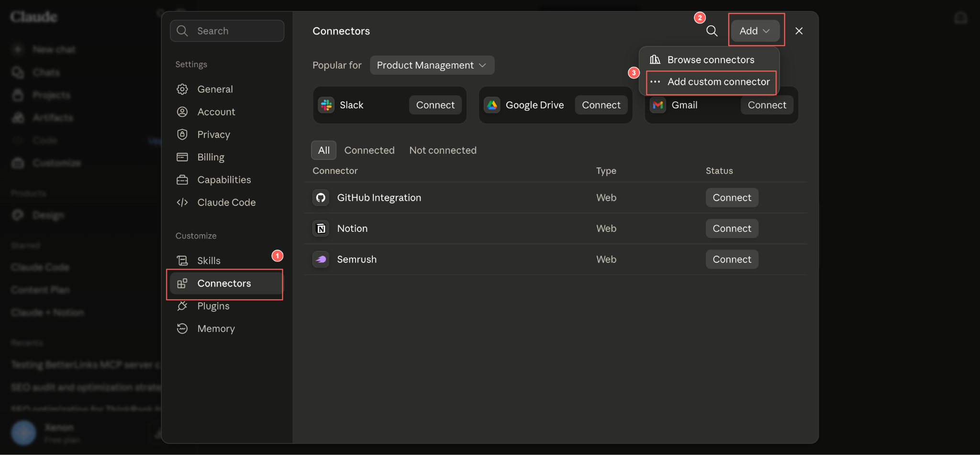The height and width of the screenshot is (455, 980).
Task: Click the Billing card icon
Action: (182, 157)
